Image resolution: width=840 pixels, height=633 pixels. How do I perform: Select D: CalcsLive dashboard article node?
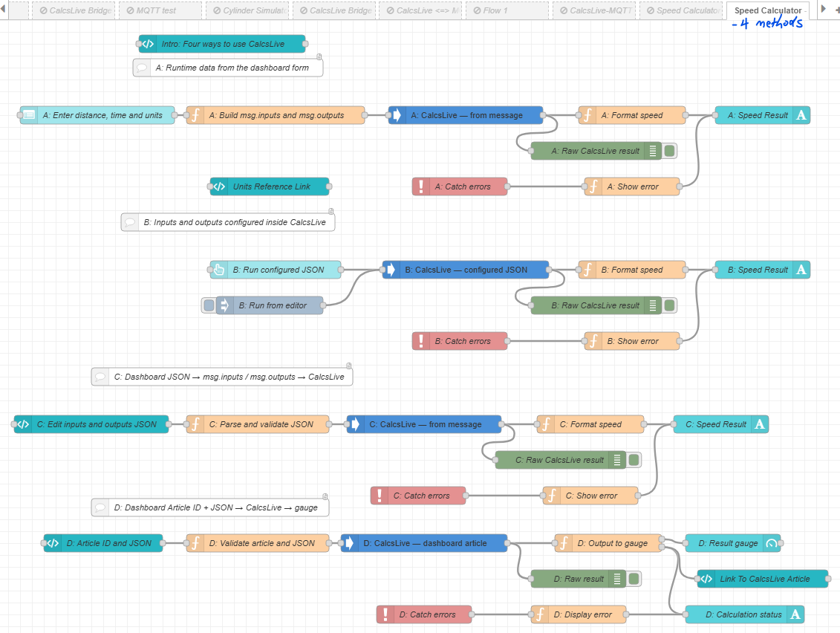pyautogui.click(x=424, y=544)
